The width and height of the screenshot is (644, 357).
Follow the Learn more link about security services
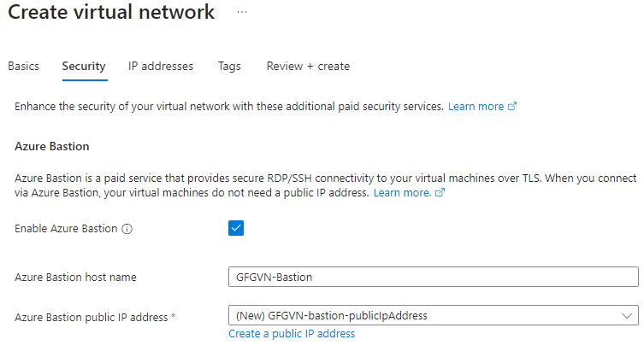click(x=476, y=106)
